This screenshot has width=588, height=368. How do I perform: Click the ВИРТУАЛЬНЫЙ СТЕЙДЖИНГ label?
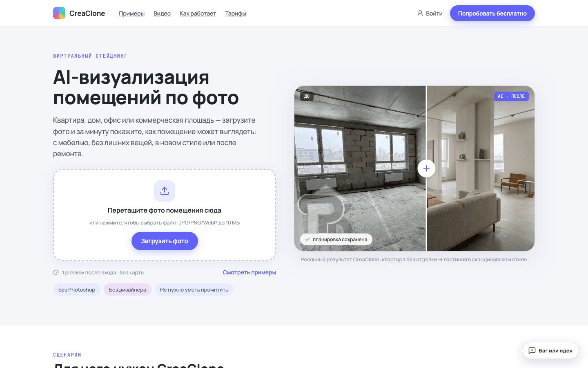(90, 56)
